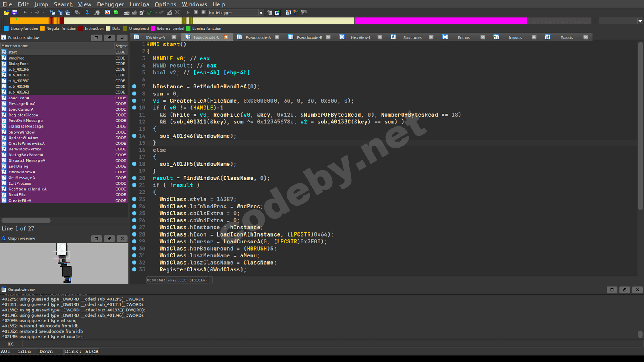Image resolution: width=644 pixels, height=362 pixels.
Task: Close the Pseudocode-C tab
Action: [226, 37]
